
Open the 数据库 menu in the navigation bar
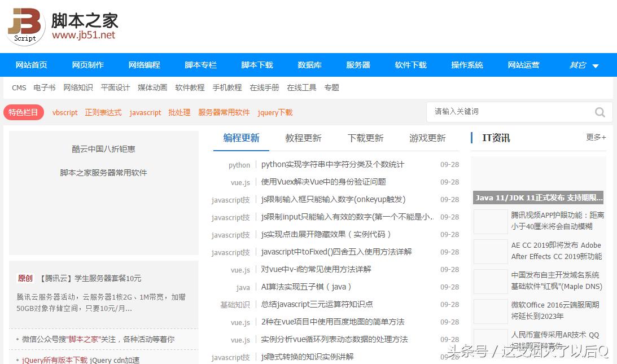309,65
